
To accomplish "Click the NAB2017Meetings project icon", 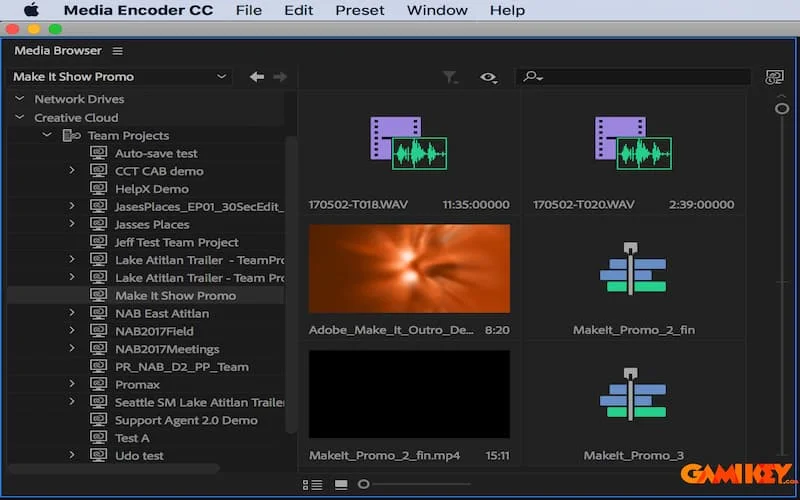I will point(98,348).
